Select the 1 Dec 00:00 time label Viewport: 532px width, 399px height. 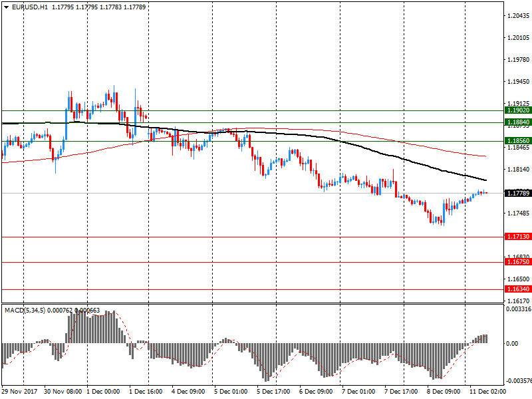[102, 392]
